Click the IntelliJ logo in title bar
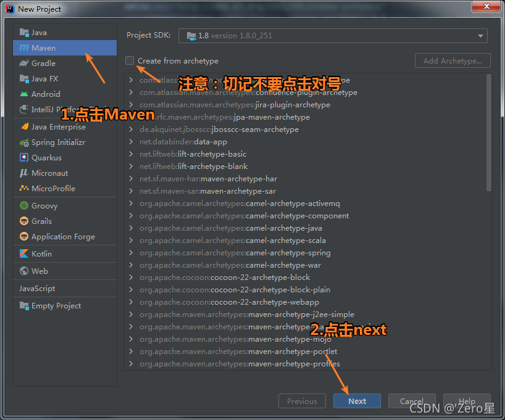 [x=10, y=9]
